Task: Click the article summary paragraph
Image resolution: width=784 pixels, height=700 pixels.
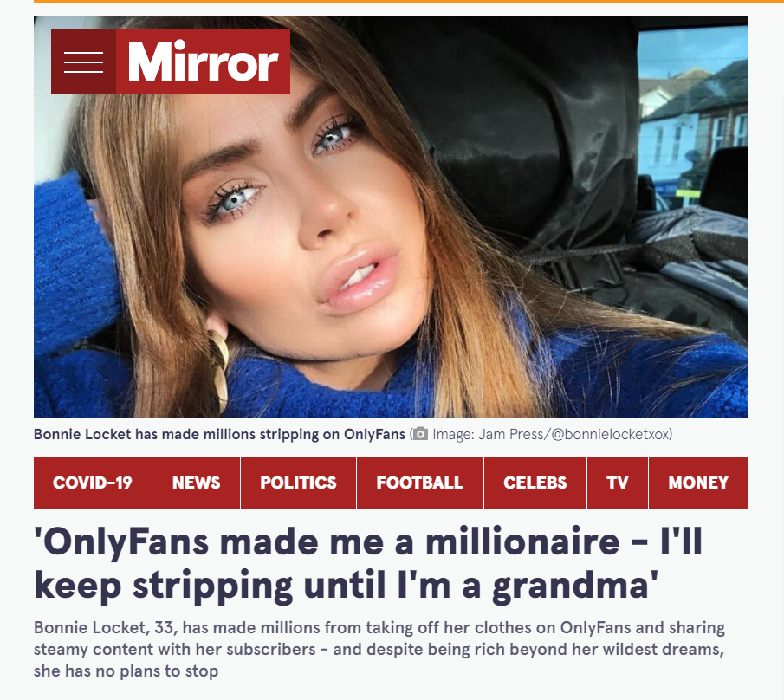Action: pyautogui.click(x=379, y=649)
